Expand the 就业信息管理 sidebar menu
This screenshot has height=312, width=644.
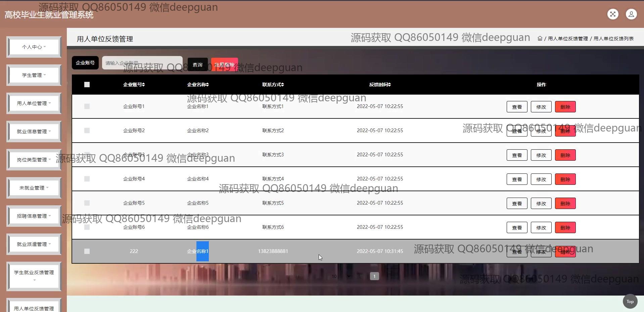coord(34,132)
